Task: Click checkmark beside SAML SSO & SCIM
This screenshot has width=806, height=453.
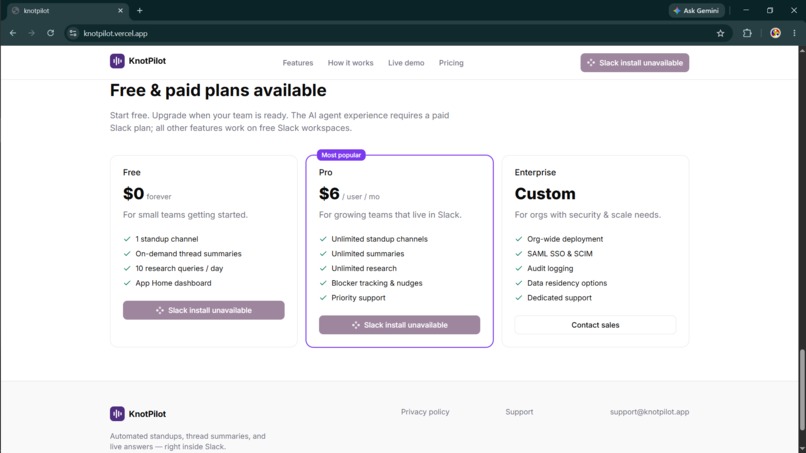Action: coord(519,253)
